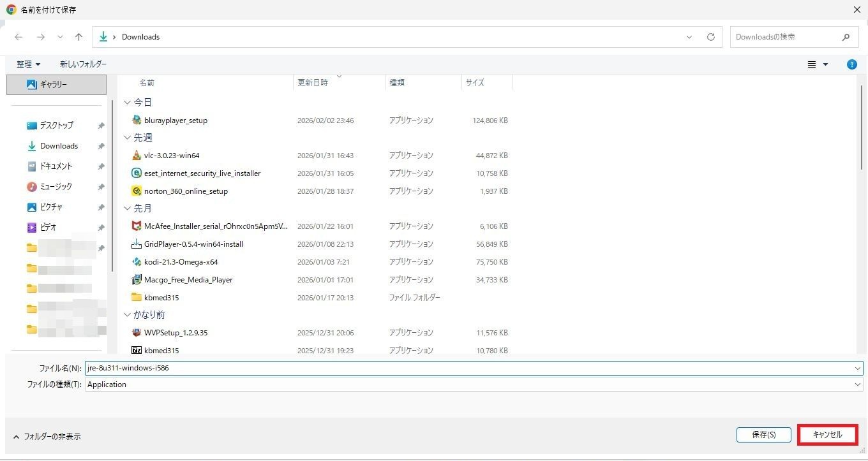Click 新しいフォルダー in toolbar
Image resolution: width=868 pixels, height=461 pixels.
(83, 64)
